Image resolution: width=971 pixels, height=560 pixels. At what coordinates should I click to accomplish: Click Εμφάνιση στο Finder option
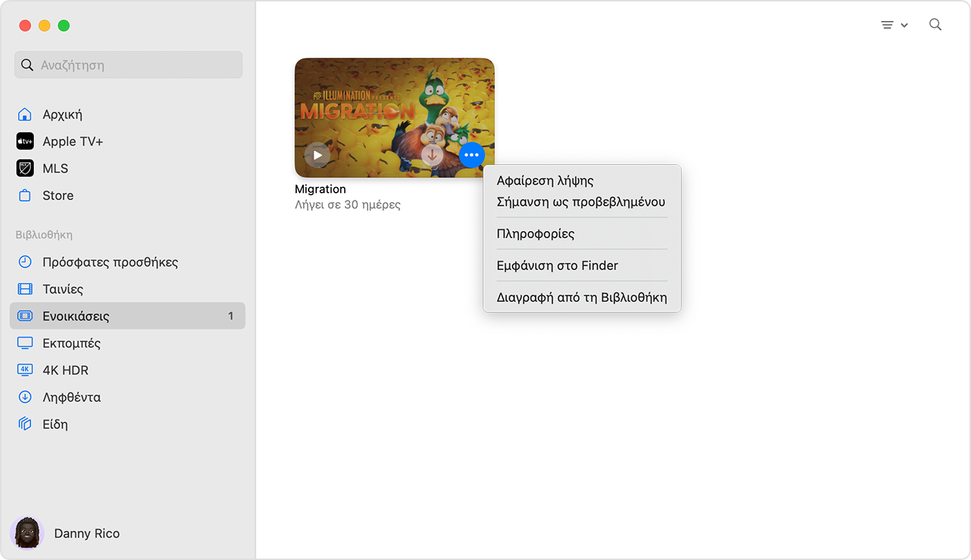557,265
